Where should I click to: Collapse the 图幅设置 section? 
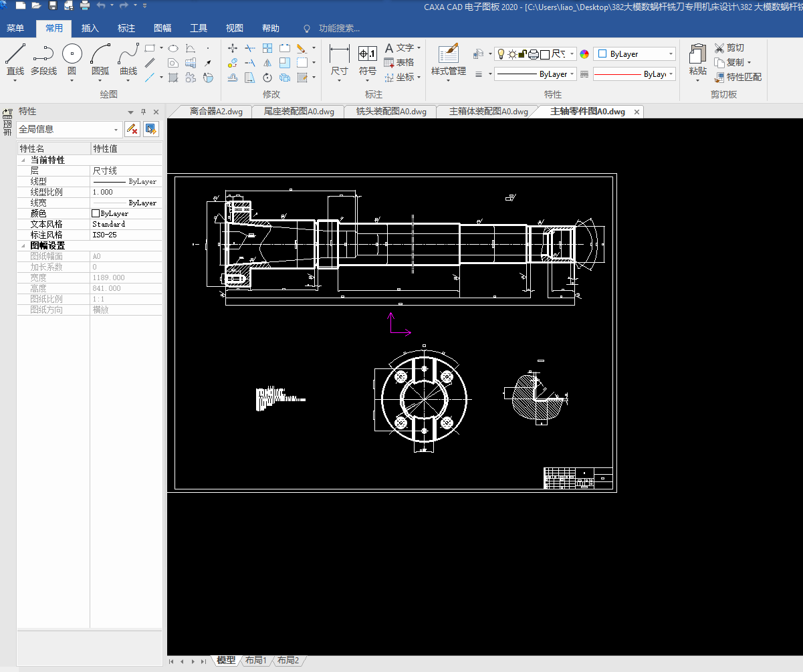[x=23, y=246]
